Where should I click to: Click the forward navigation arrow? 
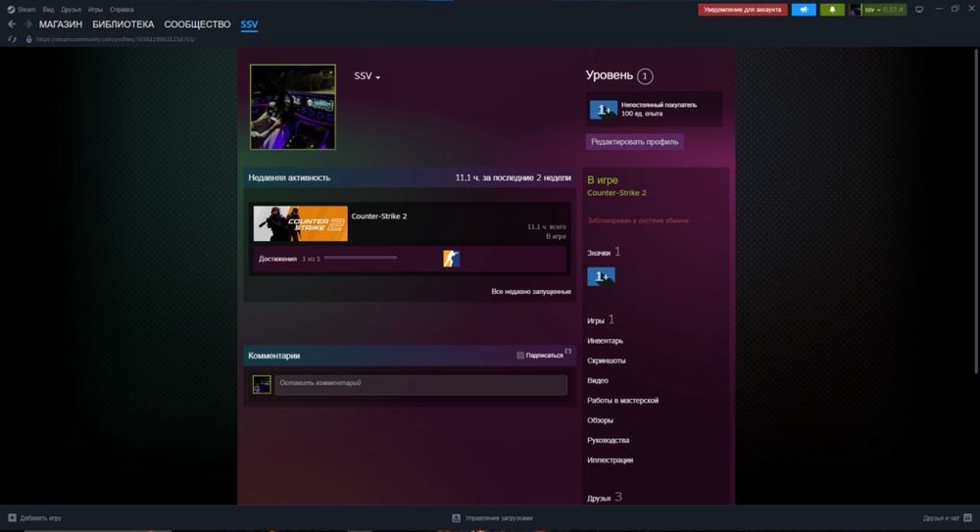pos(27,24)
